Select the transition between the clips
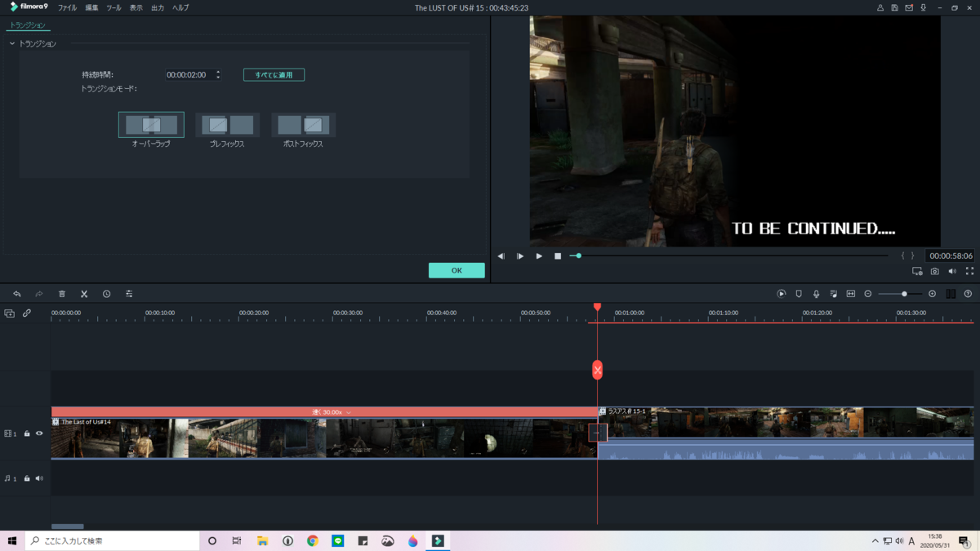Screen dimensions: 980x551 (598, 432)
